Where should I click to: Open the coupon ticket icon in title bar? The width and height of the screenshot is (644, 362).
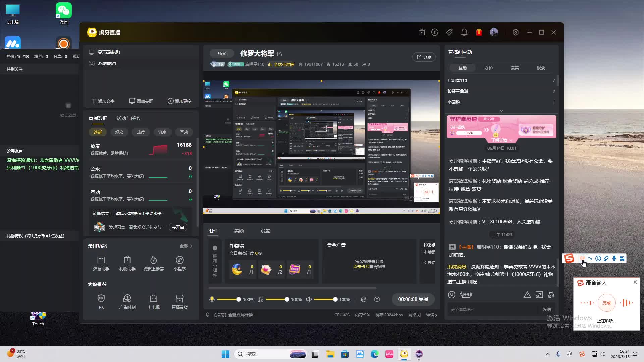point(449,32)
